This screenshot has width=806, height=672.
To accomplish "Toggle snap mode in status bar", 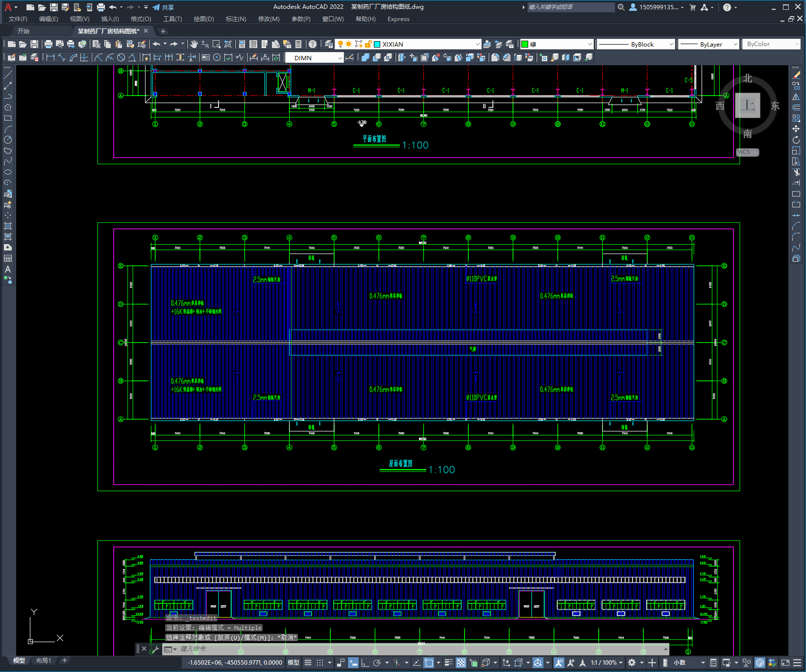I will coord(320,663).
